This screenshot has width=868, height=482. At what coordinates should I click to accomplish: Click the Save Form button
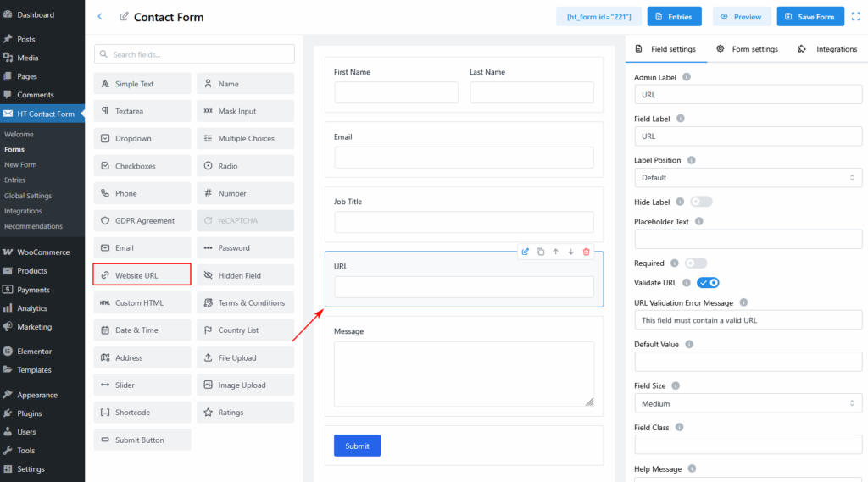810,17
